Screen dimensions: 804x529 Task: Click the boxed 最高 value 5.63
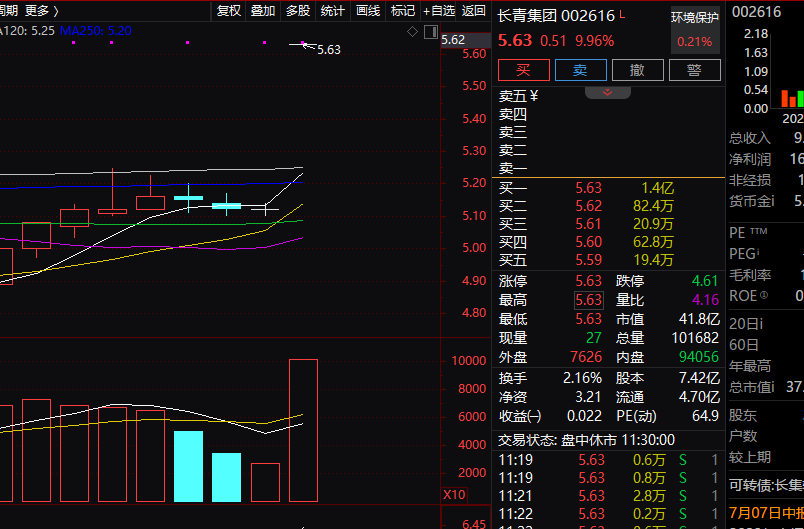point(589,300)
